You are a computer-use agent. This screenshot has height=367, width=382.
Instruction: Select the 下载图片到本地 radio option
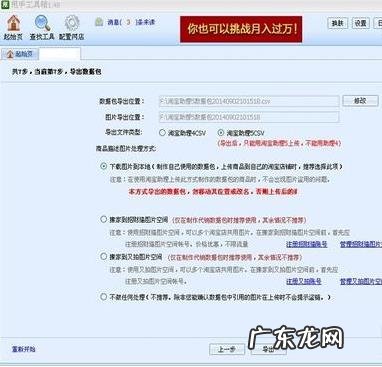coord(104,166)
